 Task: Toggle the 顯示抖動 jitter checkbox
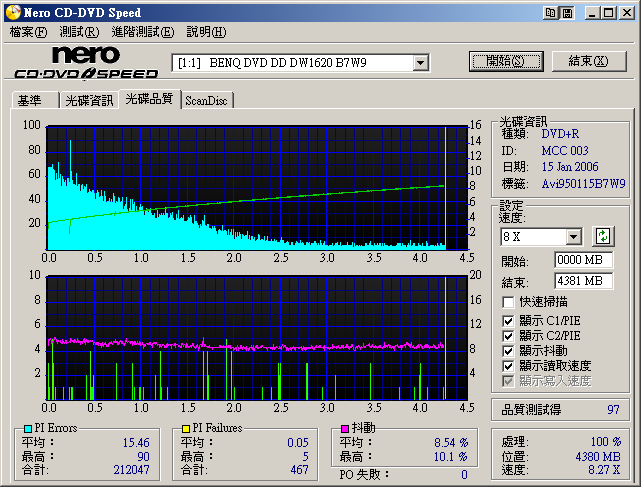508,351
